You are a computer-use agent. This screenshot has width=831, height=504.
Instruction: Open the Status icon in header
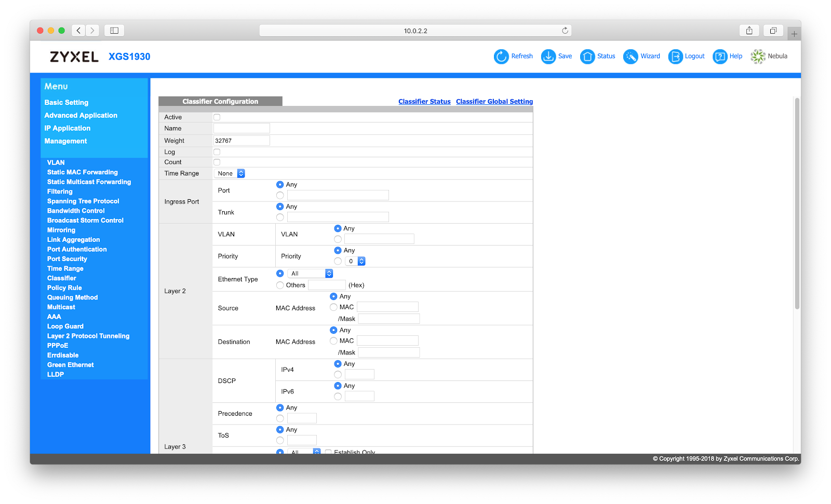coord(587,57)
